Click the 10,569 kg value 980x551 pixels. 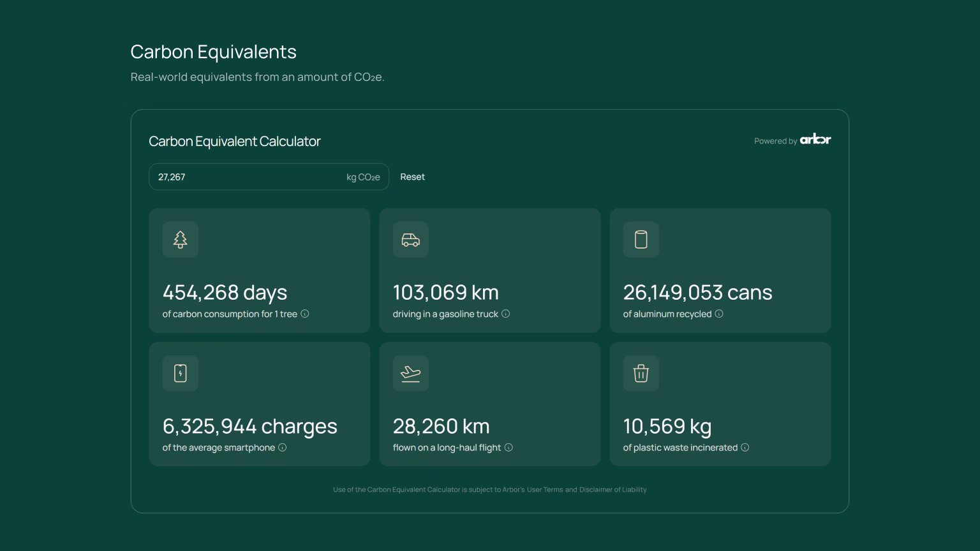click(667, 427)
